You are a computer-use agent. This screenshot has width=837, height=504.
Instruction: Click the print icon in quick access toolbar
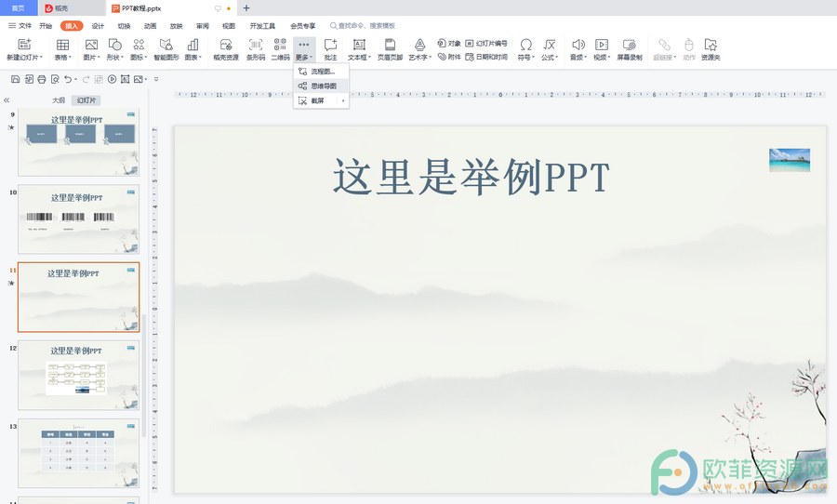42,79
